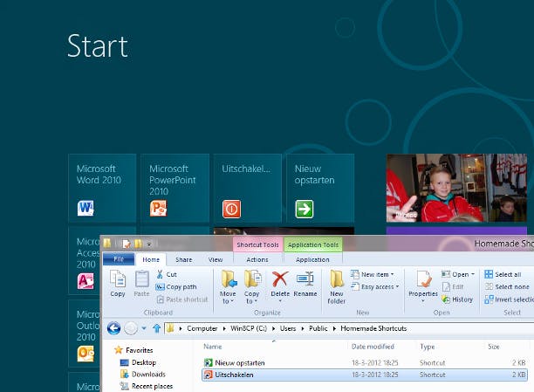Click Edit in the Open group
The width and height of the screenshot is (534, 392).
point(453,287)
